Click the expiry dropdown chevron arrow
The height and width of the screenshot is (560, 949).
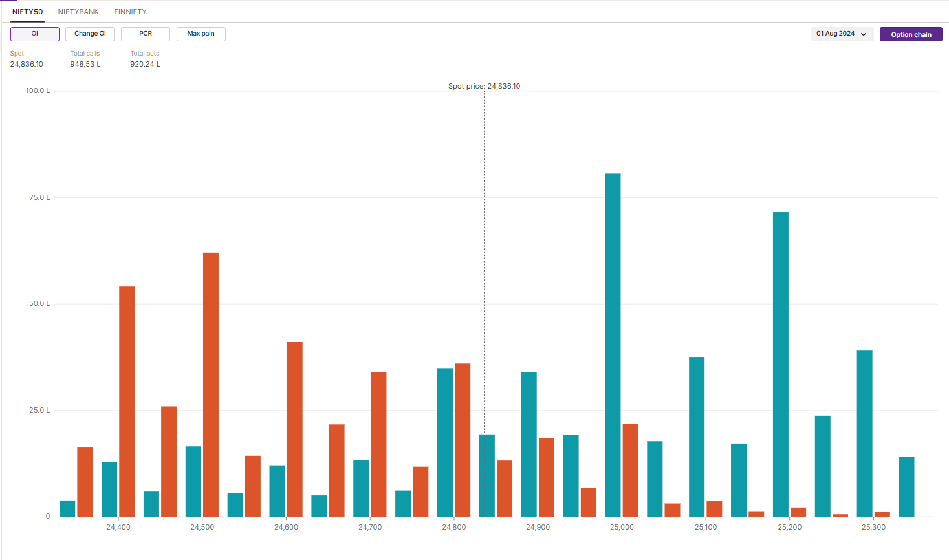coord(864,34)
